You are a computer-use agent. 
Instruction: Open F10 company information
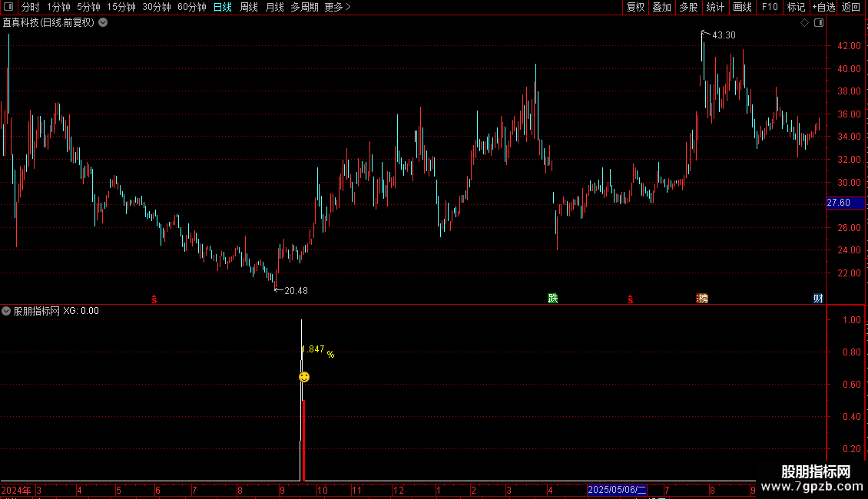coord(770,7)
